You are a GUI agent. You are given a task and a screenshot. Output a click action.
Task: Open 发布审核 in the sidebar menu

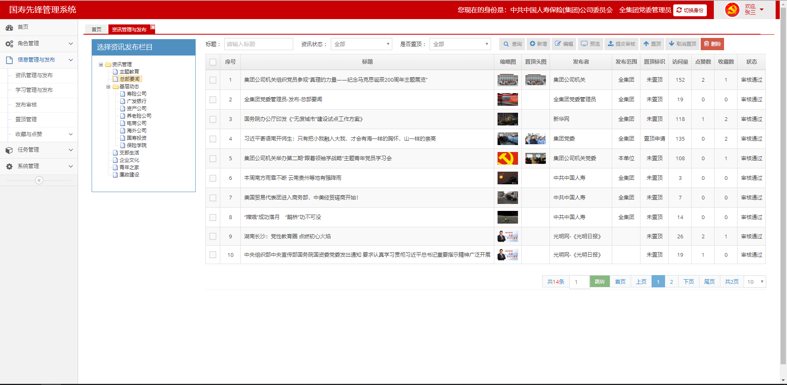click(x=26, y=105)
